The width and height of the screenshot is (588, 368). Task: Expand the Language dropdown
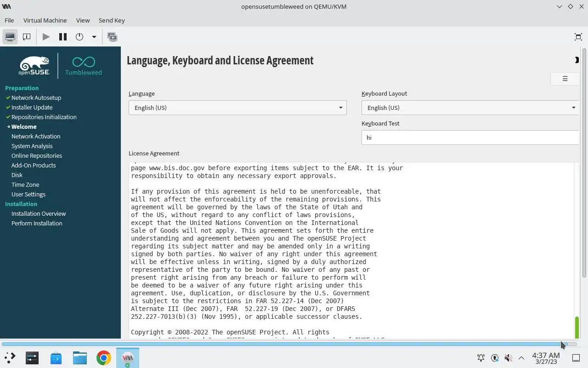pyautogui.click(x=237, y=108)
